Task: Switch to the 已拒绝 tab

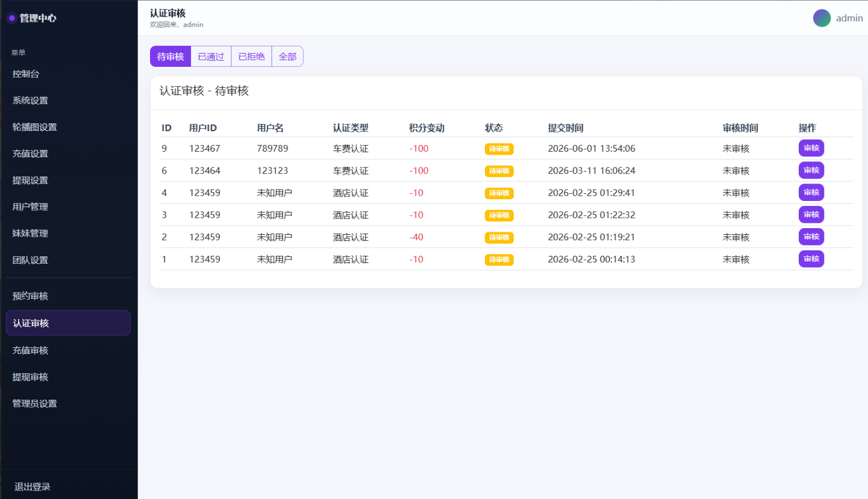Action: [251, 57]
